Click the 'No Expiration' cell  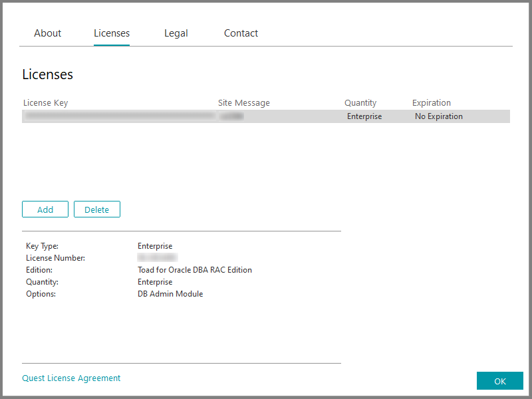pos(439,116)
